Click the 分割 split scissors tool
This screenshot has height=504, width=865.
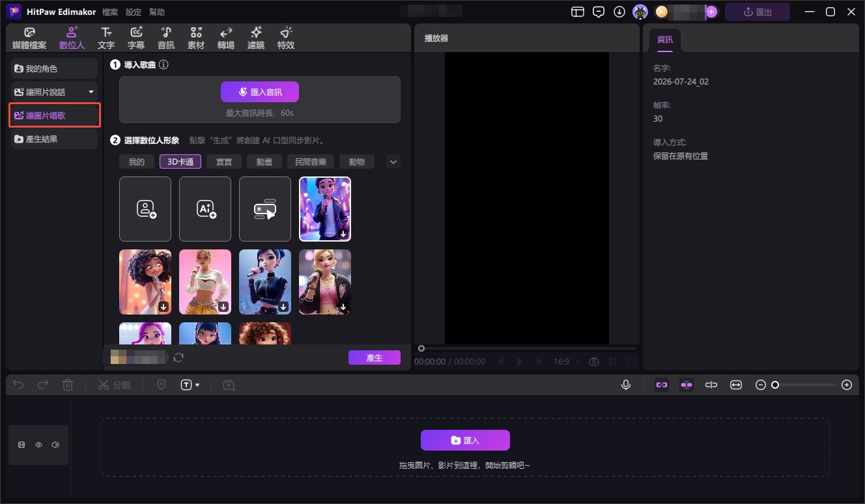coord(115,385)
